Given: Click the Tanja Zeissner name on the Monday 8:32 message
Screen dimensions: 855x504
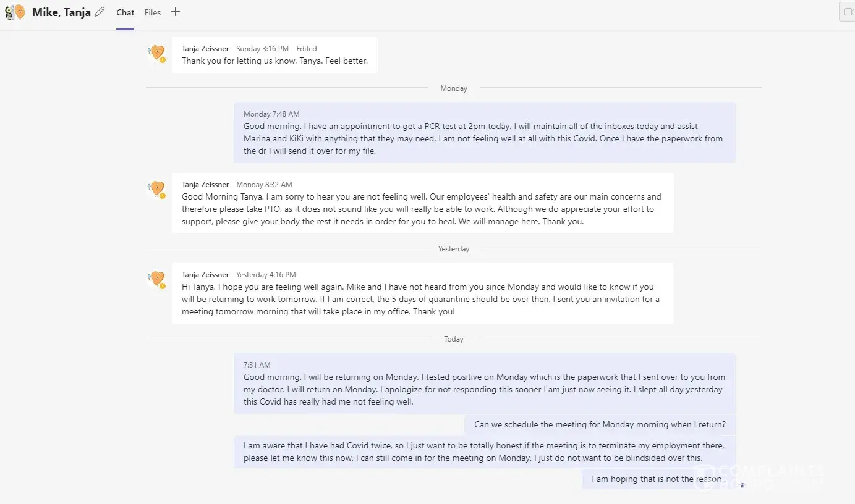Looking at the screenshot, I should coord(205,185).
